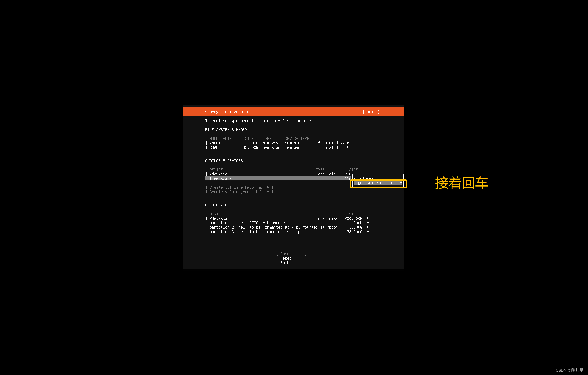Image resolution: width=588 pixels, height=375 pixels.
Task: Expand SWAP row arrow in summary
Action: click(x=348, y=147)
